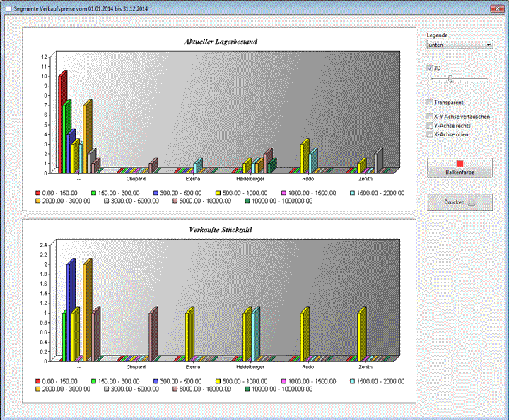Open the Legende position dropdown
This screenshot has width=509, height=420.
click(x=460, y=45)
